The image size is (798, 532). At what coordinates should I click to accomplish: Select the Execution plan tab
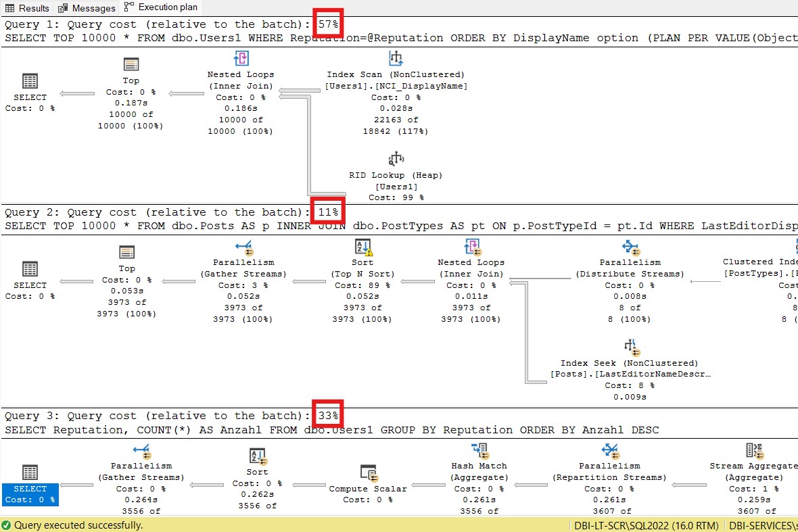pos(161,7)
